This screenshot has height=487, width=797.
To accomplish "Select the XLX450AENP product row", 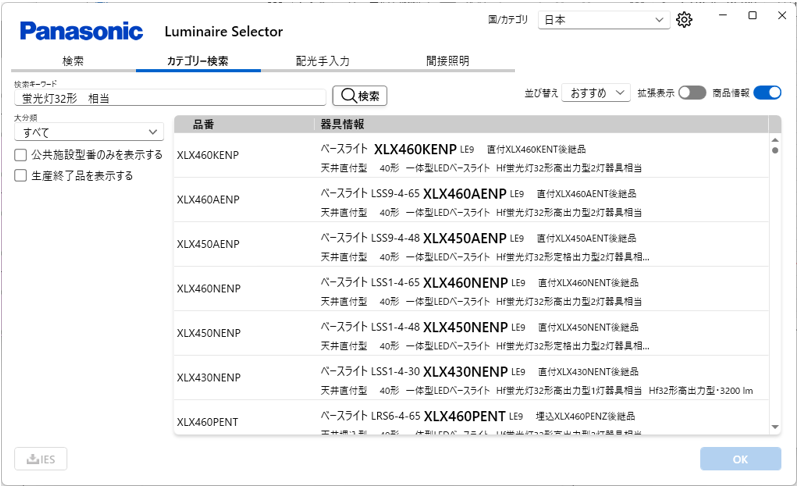I will [x=470, y=244].
